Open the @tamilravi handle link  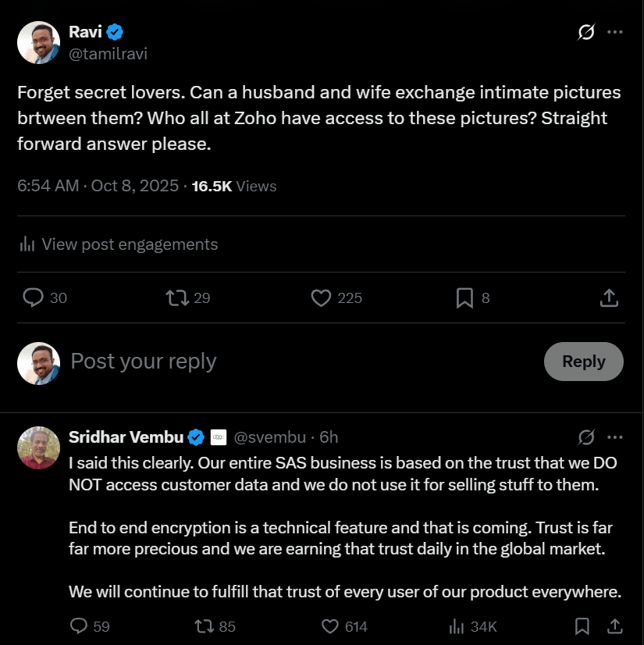(x=109, y=54)
